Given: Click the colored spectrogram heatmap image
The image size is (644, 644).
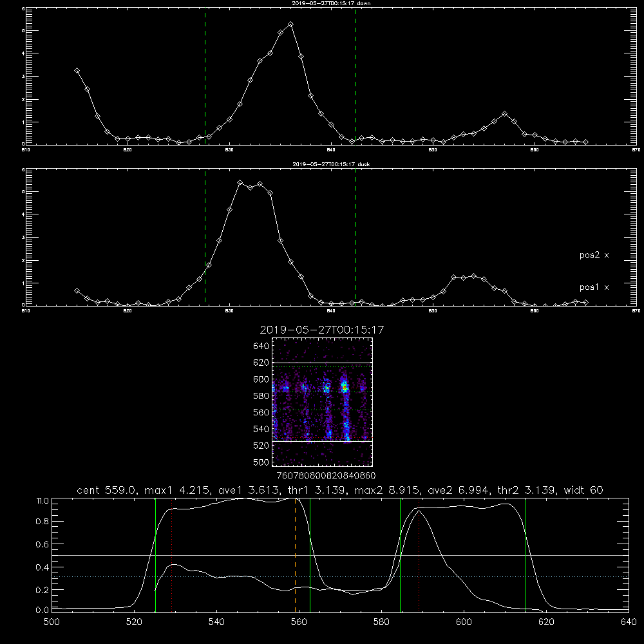Looking at the screenshot, I should 323,402.
